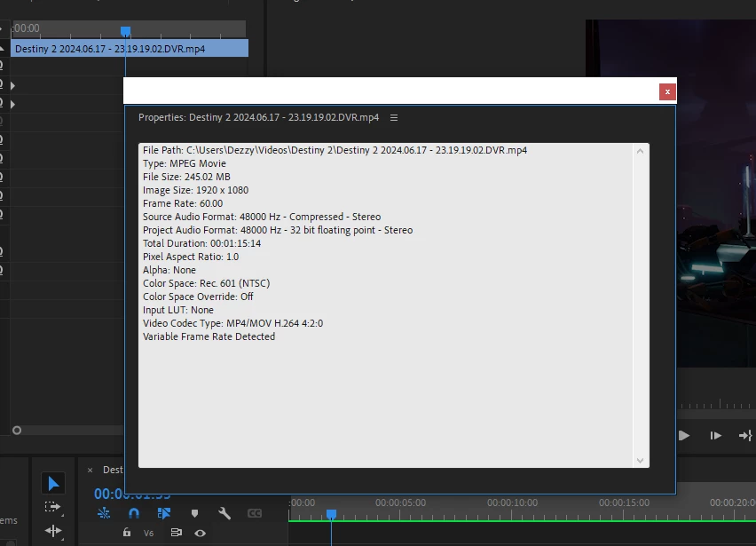Toggle insert sequences as nests icon
The height and width of the screenshot is (546, 756).
104,513
